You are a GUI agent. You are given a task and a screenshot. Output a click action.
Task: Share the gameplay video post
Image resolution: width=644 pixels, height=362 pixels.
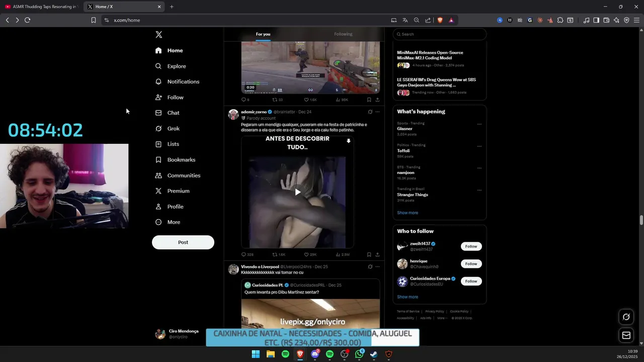click(x=377, y=100)
